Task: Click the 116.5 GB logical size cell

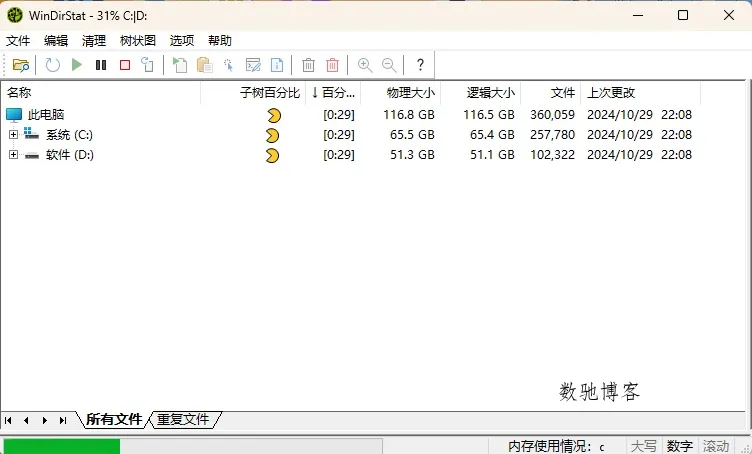Action: coord(489,115)
